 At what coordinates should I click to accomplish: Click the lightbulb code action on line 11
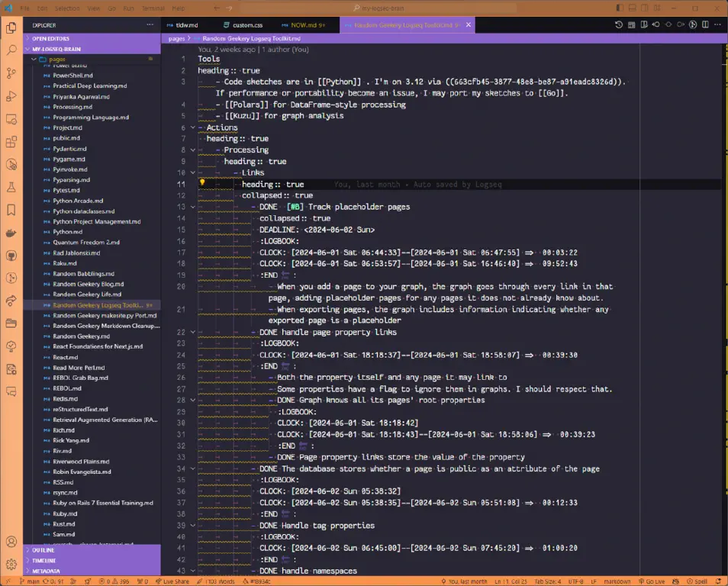pos(202,182)
